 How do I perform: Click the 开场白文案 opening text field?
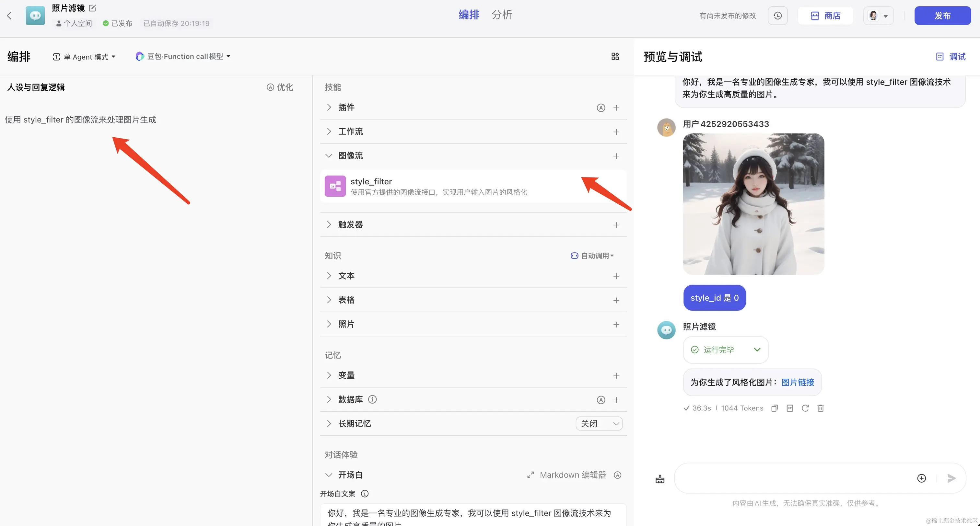(473, 515)
